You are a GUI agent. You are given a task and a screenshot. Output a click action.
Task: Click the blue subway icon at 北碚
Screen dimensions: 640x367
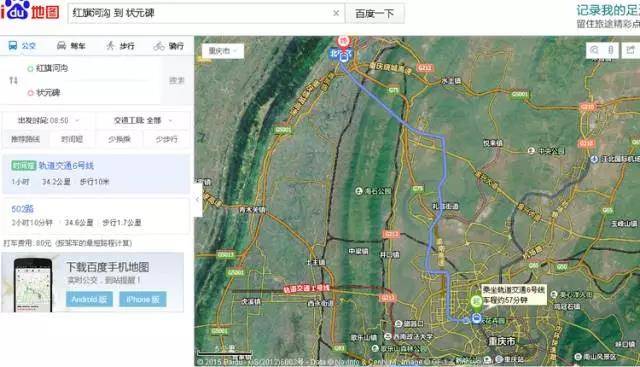(x=344, y=57)
